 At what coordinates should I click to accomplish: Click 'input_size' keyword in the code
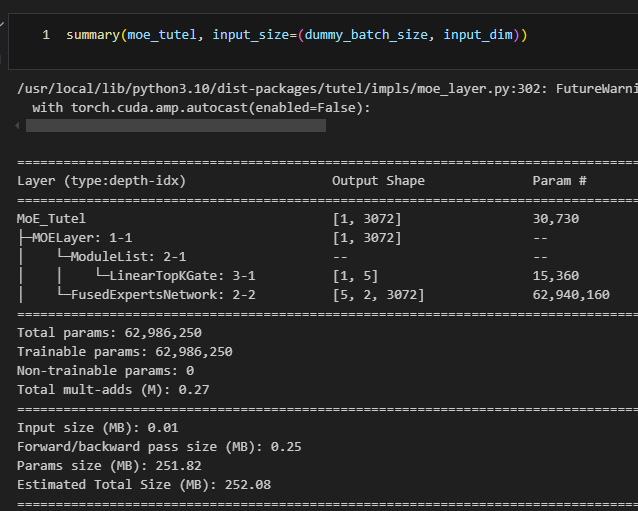pyautogui.click(x=251, y=35)
